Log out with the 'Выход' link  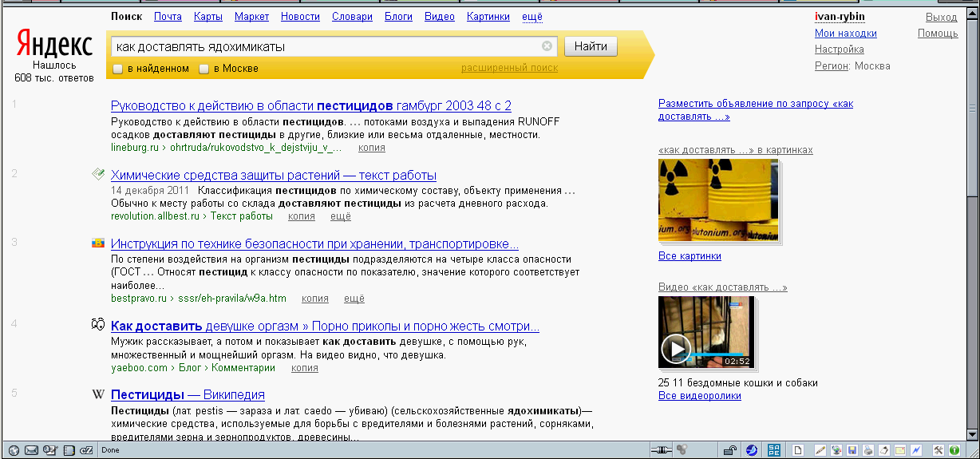tap(942, 17)
